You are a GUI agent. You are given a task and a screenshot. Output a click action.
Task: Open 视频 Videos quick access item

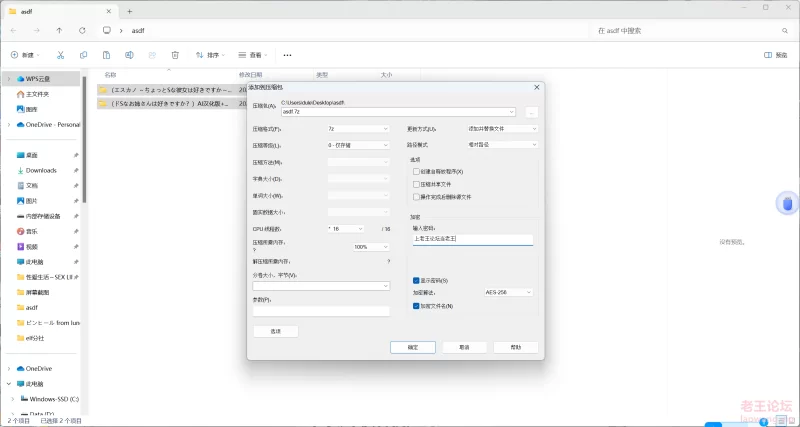pyautogui.click(x=28, y=247)
